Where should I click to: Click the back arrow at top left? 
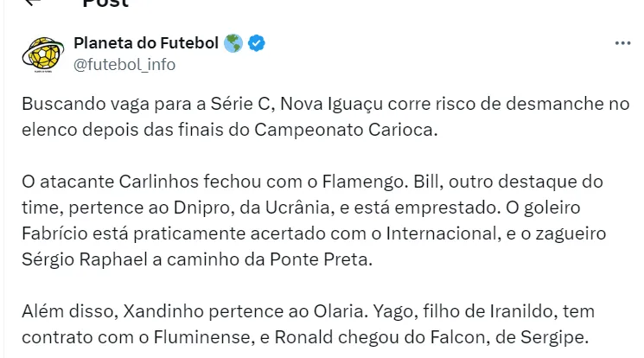33,3
